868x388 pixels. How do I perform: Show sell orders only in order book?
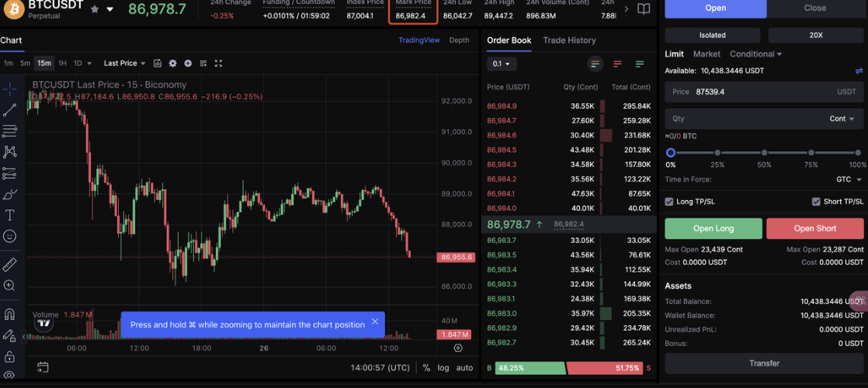click(x=617, y=64)
